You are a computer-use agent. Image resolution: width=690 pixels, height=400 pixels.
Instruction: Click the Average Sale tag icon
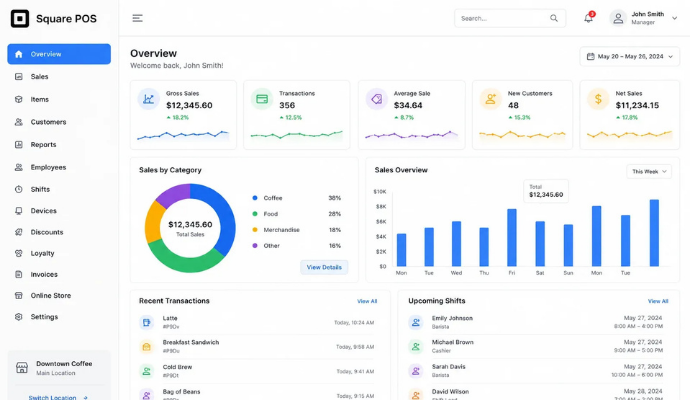click(x=376, y=99)
